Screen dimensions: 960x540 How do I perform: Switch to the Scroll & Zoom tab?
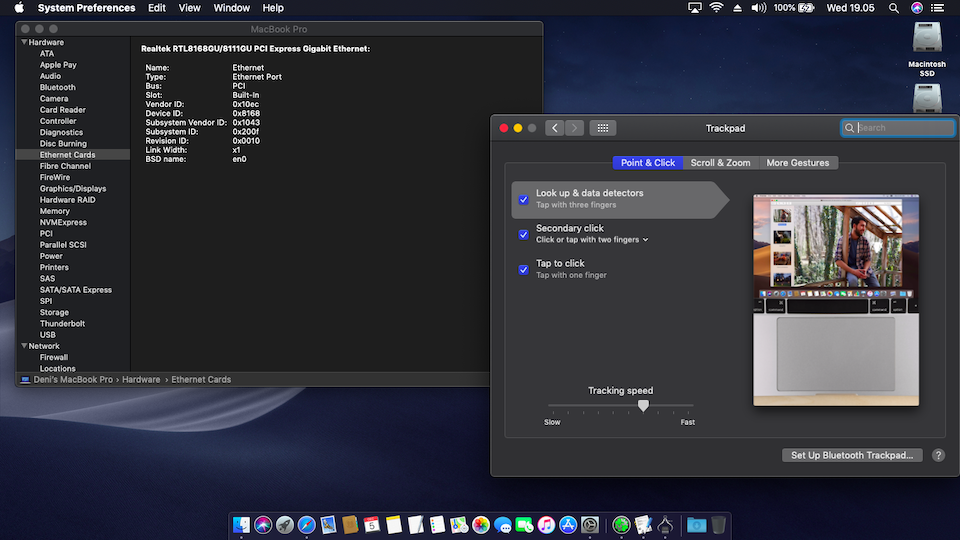(720, 163)
